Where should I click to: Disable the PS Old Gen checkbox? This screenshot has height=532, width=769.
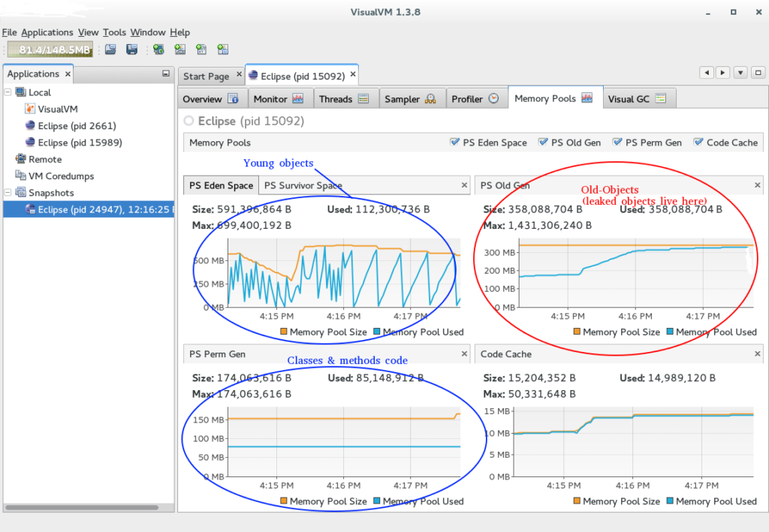(x=544, y=142)
